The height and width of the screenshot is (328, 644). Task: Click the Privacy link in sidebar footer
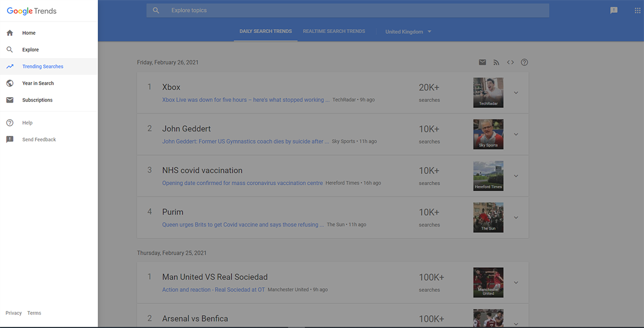pyautogui.click(x=13, y=313)
